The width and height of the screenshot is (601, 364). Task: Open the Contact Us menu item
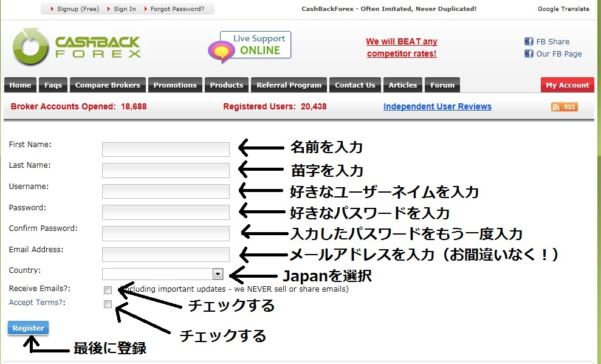(x=355, y=85)
